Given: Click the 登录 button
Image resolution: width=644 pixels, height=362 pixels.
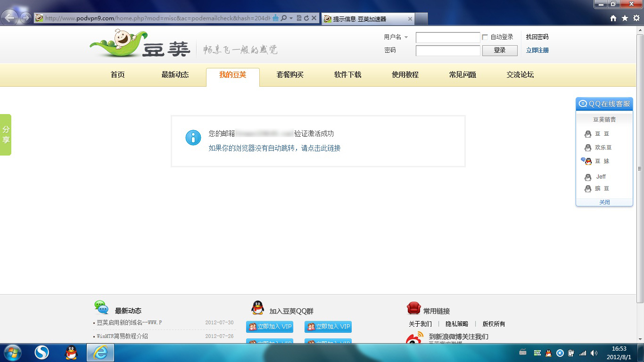Looking at the screenshot, I should pos(500,50).
